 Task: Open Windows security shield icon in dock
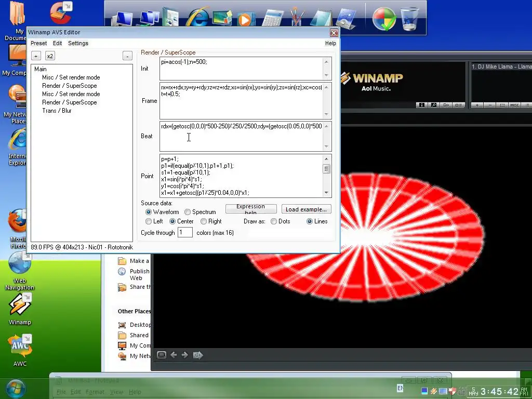384,18
